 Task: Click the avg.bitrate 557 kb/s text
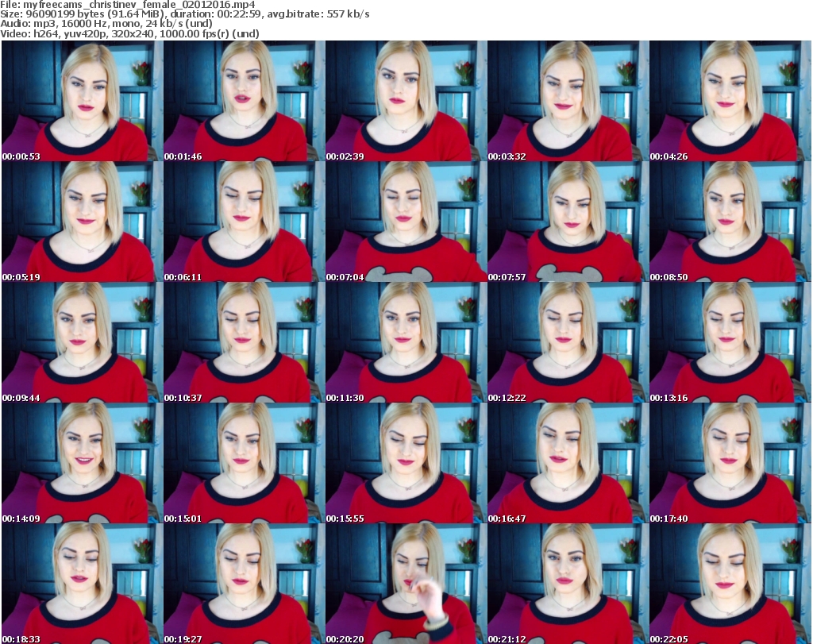tap(319, 14)
